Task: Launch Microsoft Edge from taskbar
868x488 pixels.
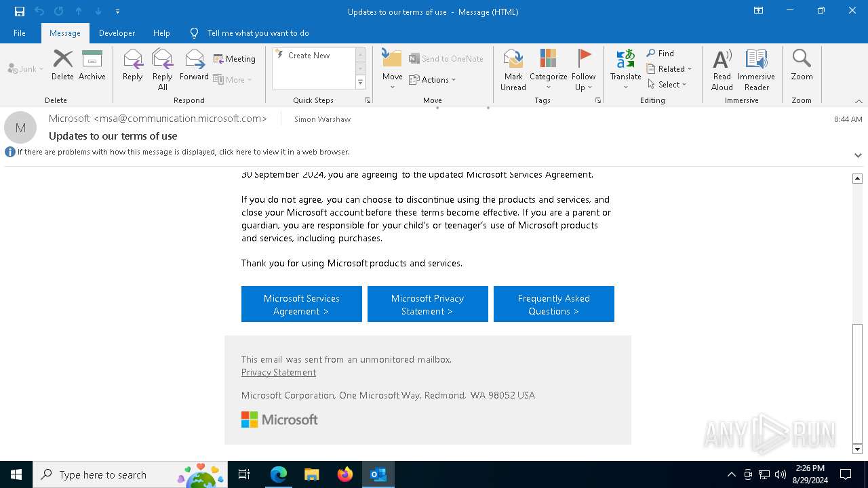Action: pos(279,474)
